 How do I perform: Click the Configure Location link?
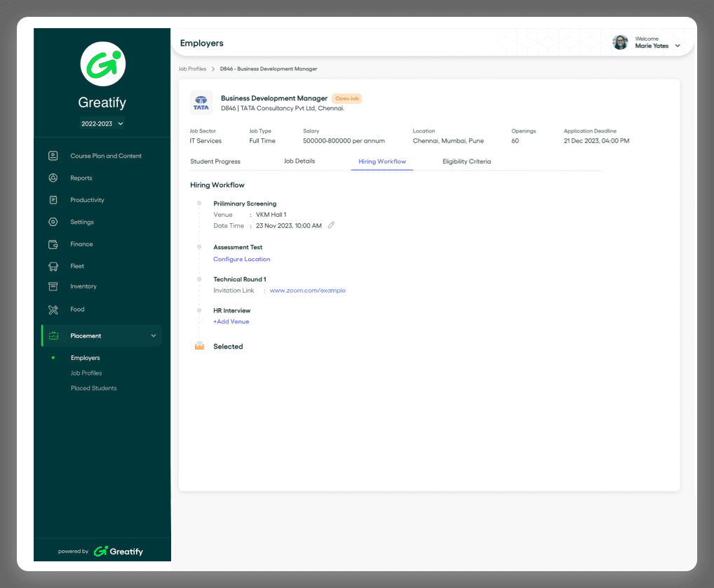point(241,260)
